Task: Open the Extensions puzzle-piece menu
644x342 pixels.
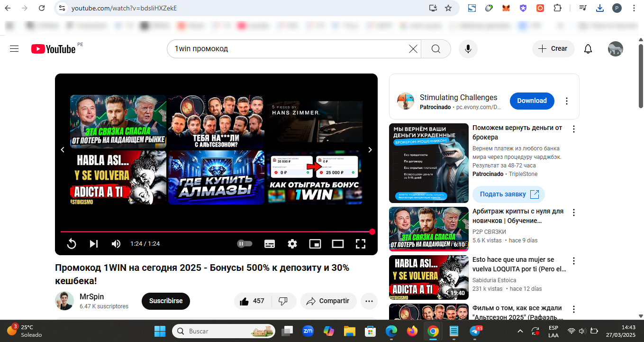Action: pos(557,8)
